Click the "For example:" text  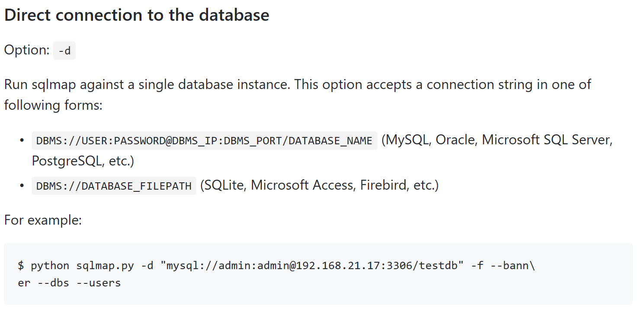[43, 220]
